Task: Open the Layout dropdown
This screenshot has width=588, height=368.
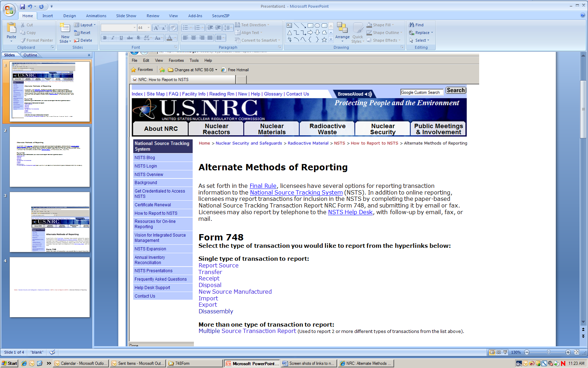Action: pos(85,25)
